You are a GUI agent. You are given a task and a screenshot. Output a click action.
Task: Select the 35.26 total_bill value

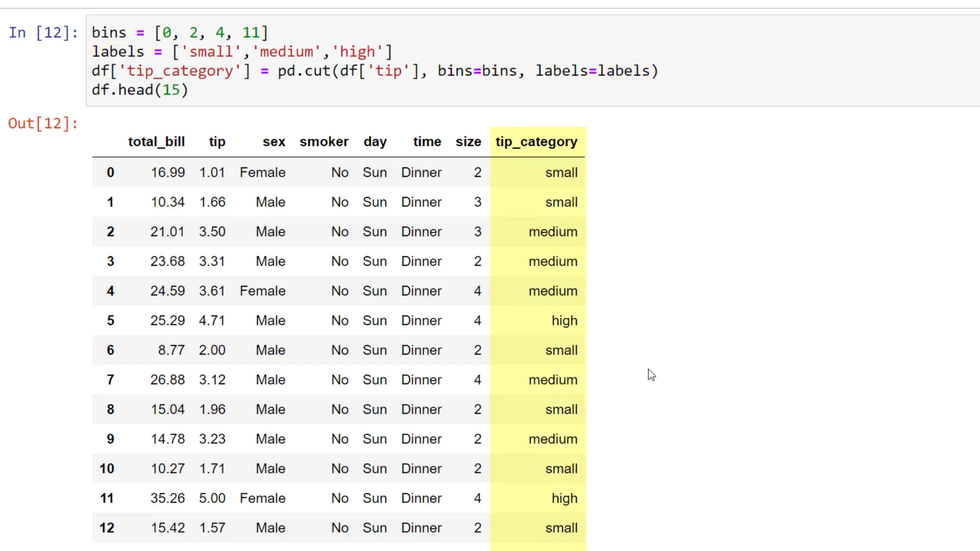click(167, 498)
